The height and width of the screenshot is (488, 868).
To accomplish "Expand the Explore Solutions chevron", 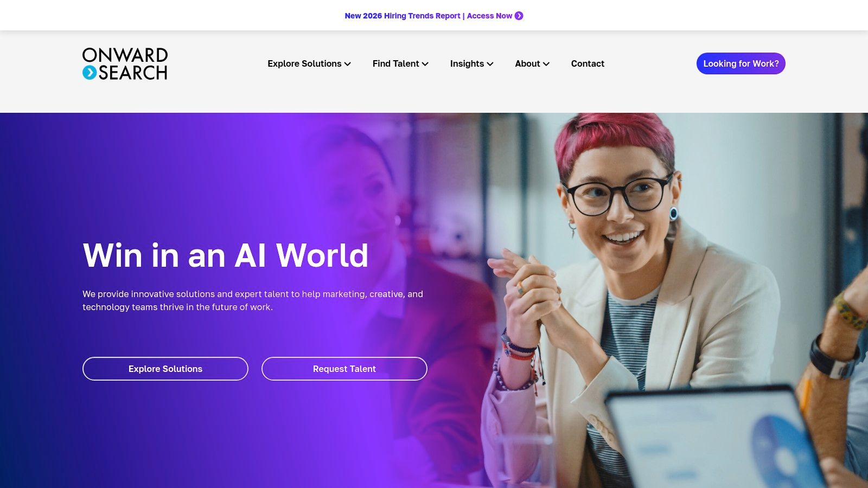I will pos(348,64).
